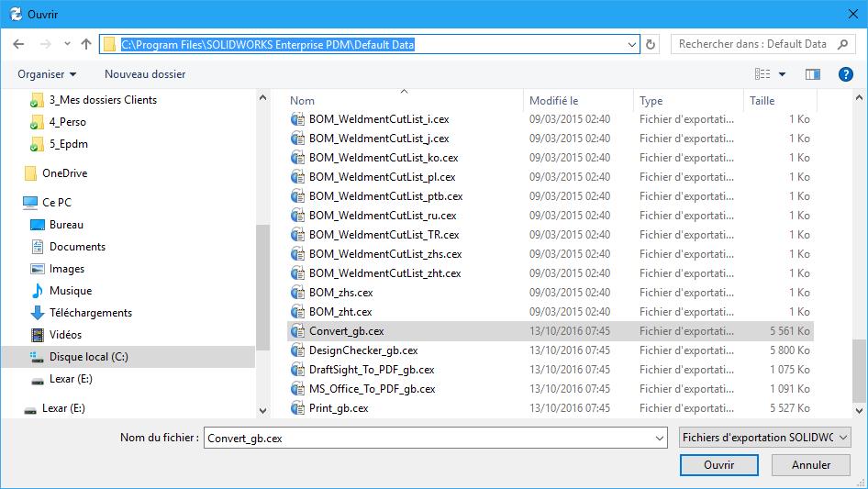Open the help question mark icon
Image resolution: width=868 pixels, height=489 pixels.
click(x=845, y=74)
